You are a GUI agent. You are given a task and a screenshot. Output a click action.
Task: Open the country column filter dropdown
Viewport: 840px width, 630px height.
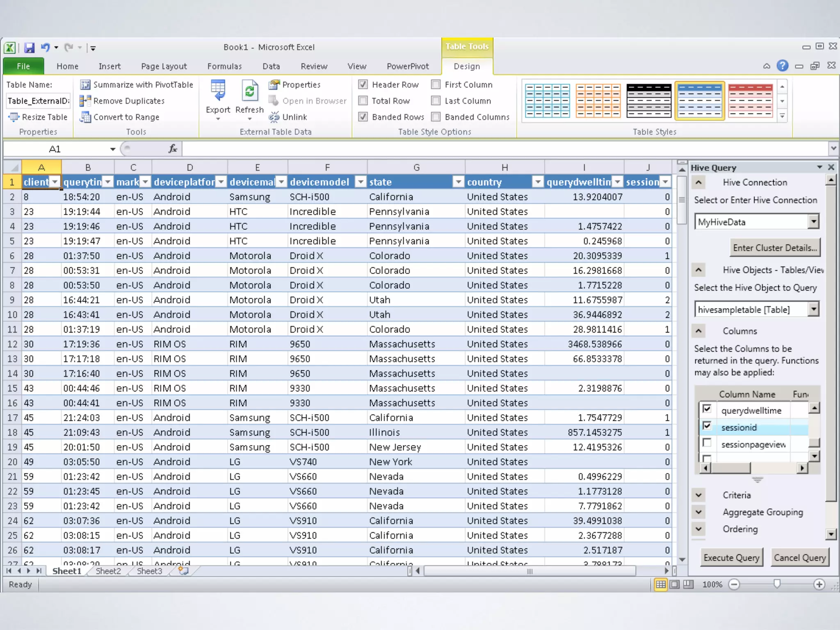[538, 182]
